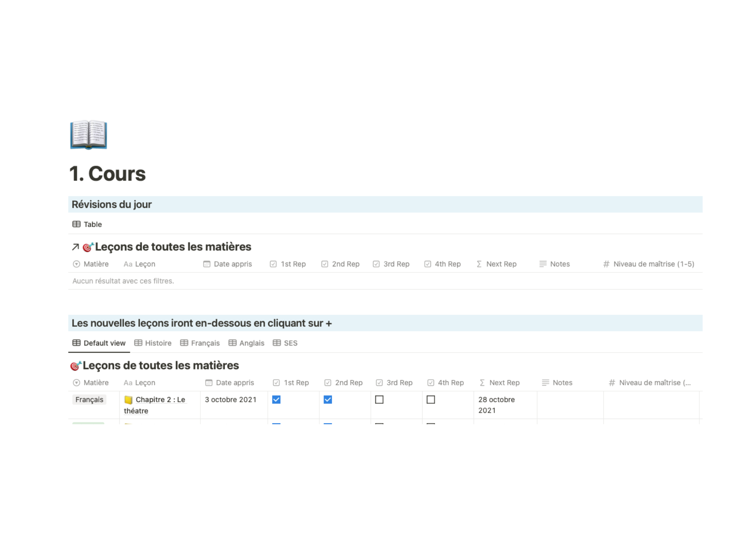Open the Niveau de maîtrise (1-5) column header
Screen dimensions: 756x534
pyautogui.click(x=649, y=264)
